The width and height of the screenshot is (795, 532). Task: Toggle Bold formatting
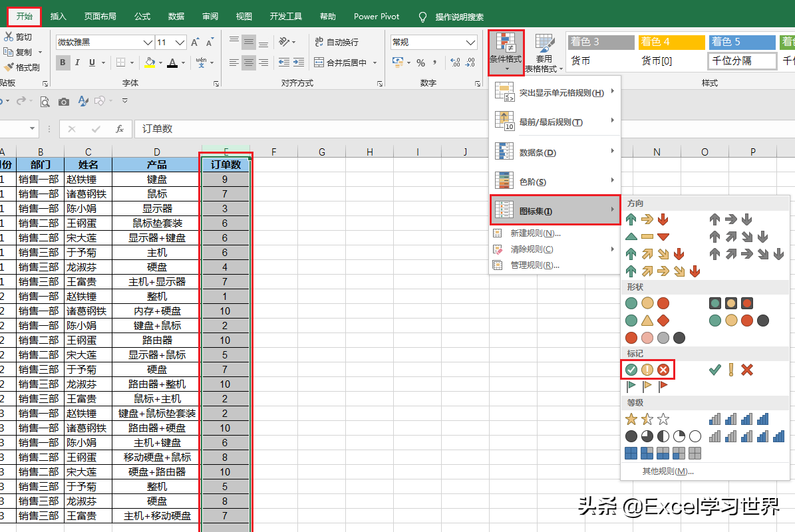pos(63,63)
